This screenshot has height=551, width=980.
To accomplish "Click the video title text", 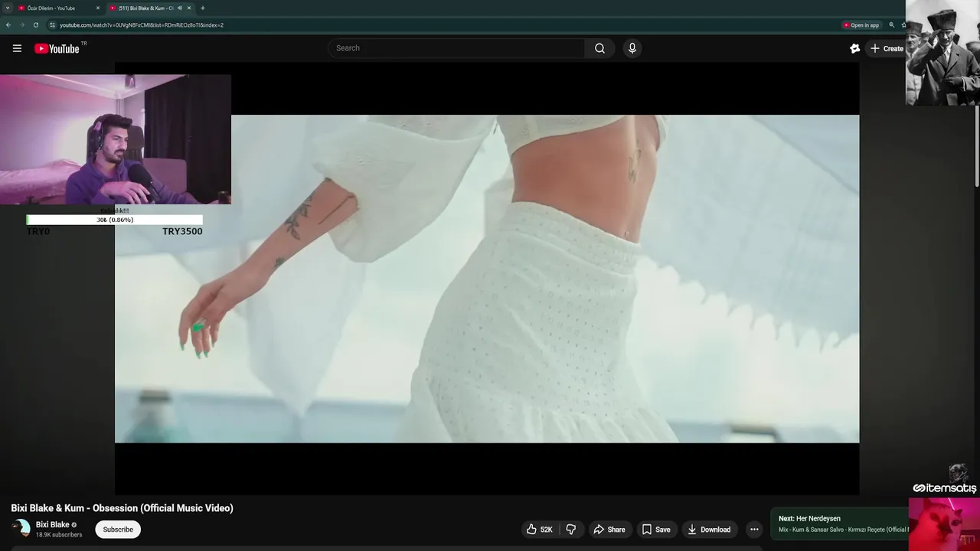I will point(122,508).
